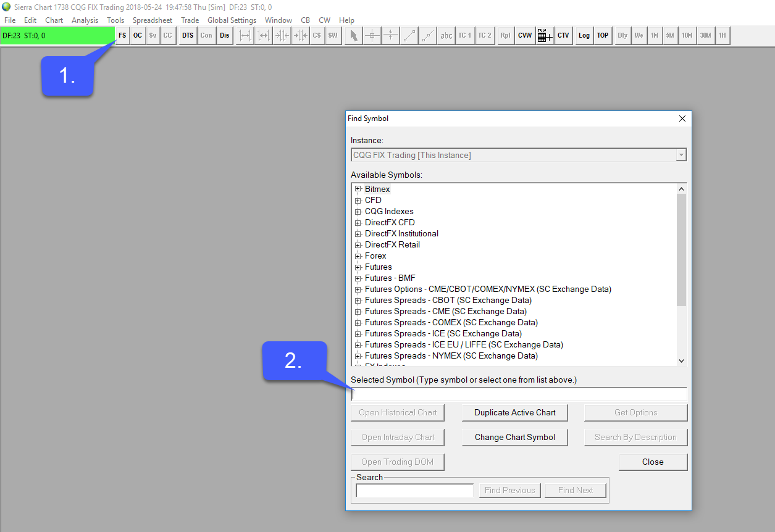Image resolution: width=775 pixels, height=532 pixels.
Task: Click the 10M timeframe toolbar button
Action: 687,36
